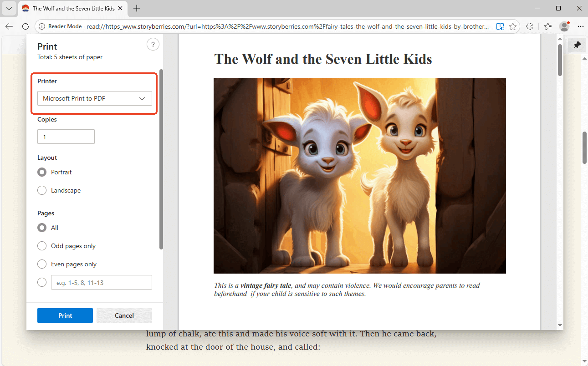Image resolution: width=588 pixels, height=366 pixels.
Task: Select Landscape layout
Action: pyautogui.click(x=42, y=190)
